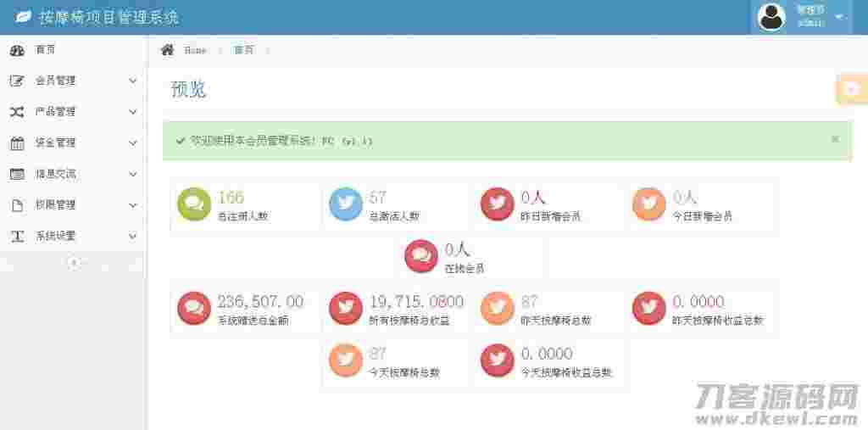868x430 pixels.
Task: Click the 总注册人数 label
Action: click(x=243, y=216)
